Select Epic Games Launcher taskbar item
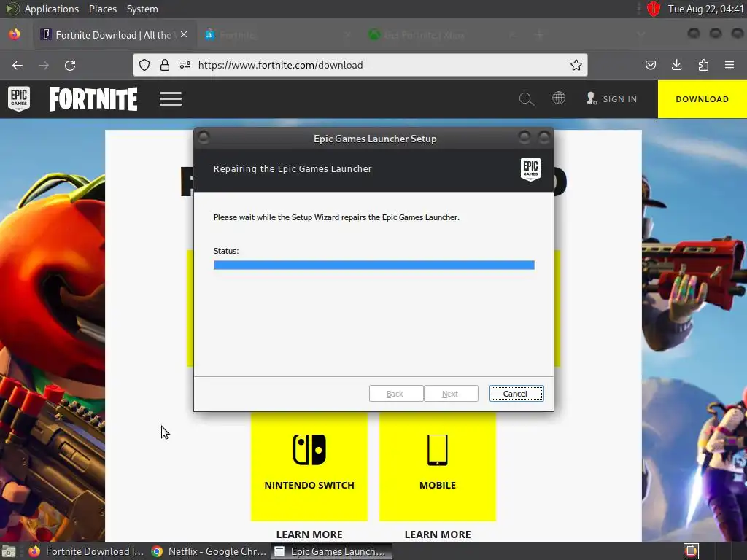 click(332, 551)
